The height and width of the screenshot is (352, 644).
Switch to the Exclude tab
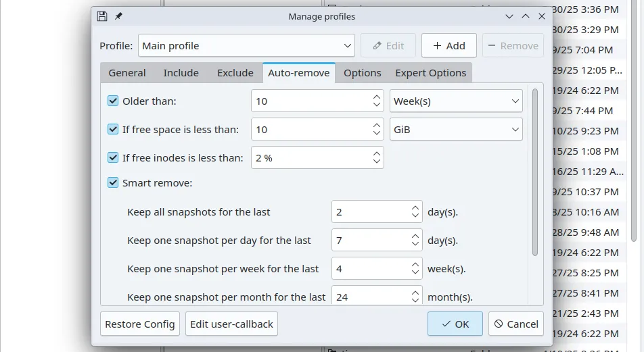pos(235,73)
